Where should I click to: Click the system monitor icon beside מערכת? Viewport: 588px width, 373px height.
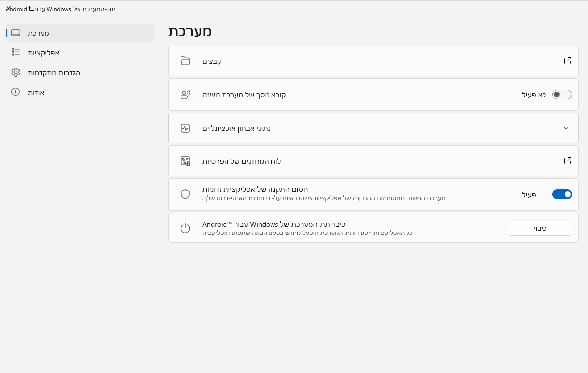coord(16,33)
